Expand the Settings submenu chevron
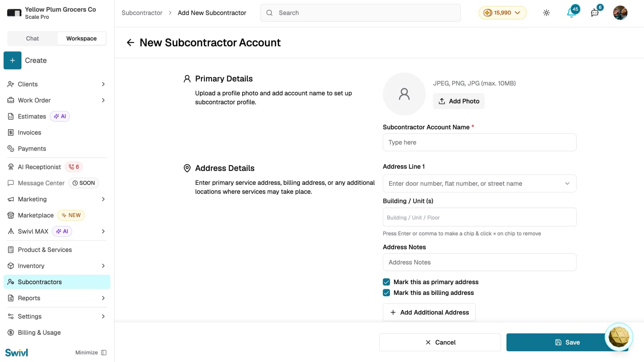 103,317
